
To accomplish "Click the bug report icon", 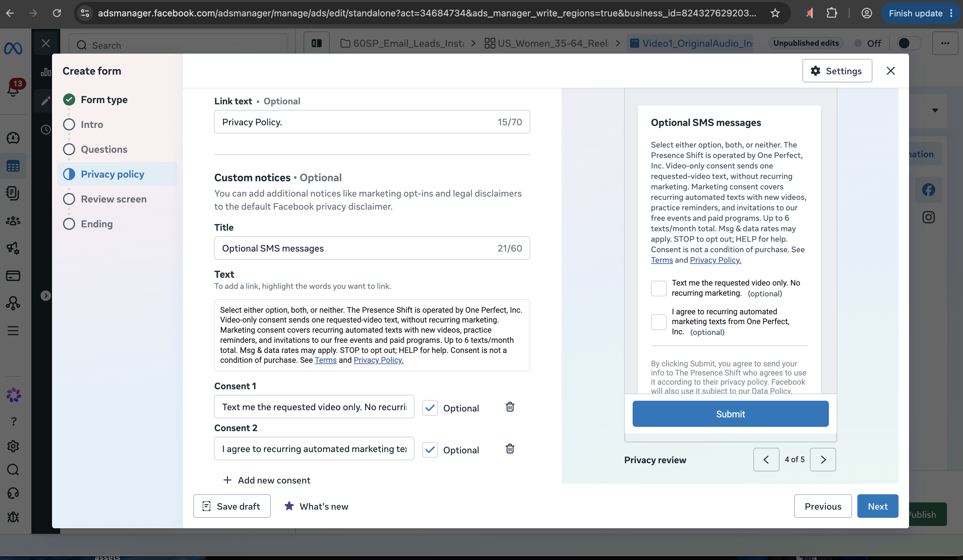I will click(x=13, y=517).
